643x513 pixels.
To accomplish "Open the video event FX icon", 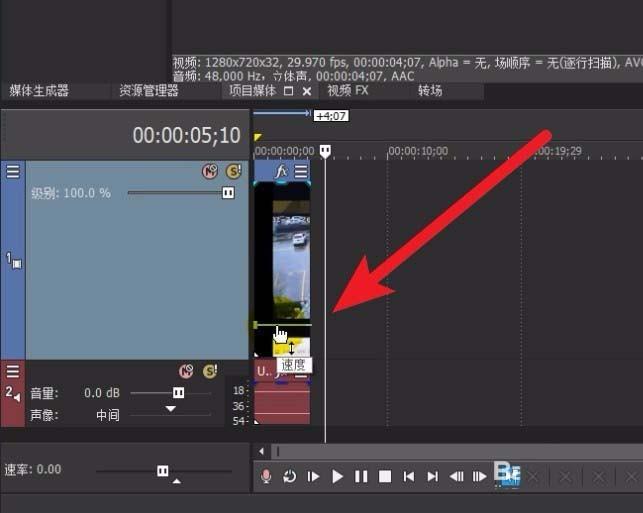I will coord(282,171).
